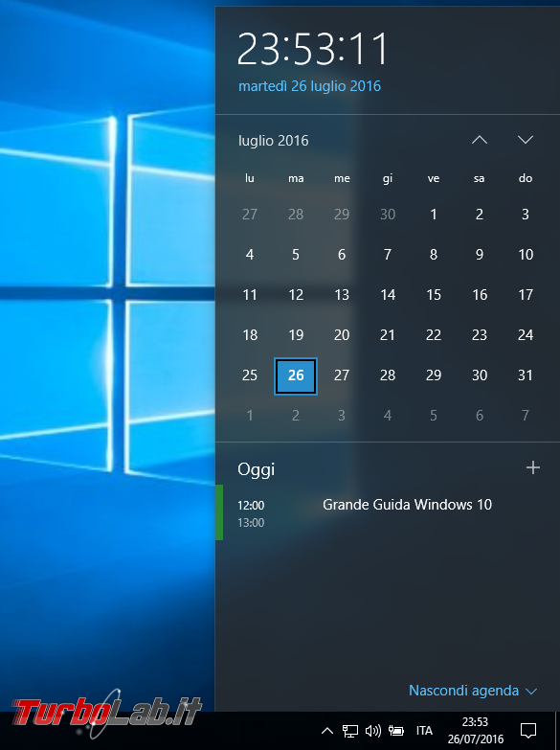This screenshot has width=560, height=750.
Task: Select July 6 in second week row
Action: tap(342, 255)
